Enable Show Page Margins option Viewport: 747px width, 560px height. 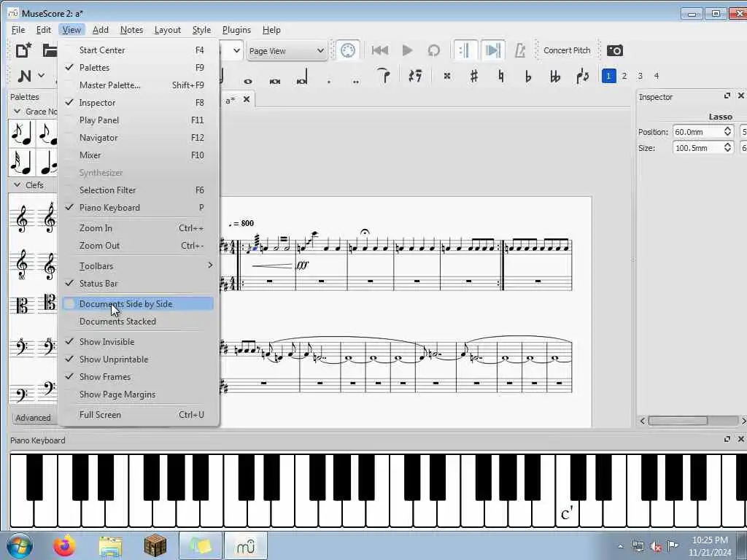coord(138,394)
